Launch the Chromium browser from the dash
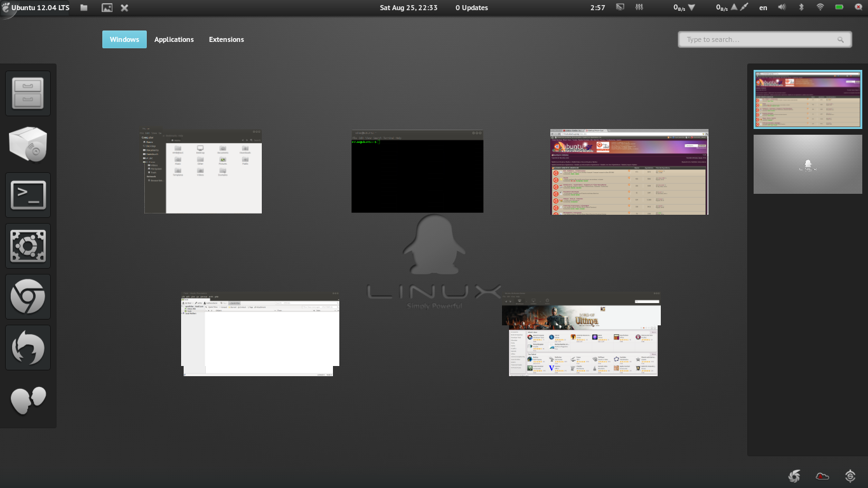The height and width of the screenshot is (488, 868). (28, 297)
